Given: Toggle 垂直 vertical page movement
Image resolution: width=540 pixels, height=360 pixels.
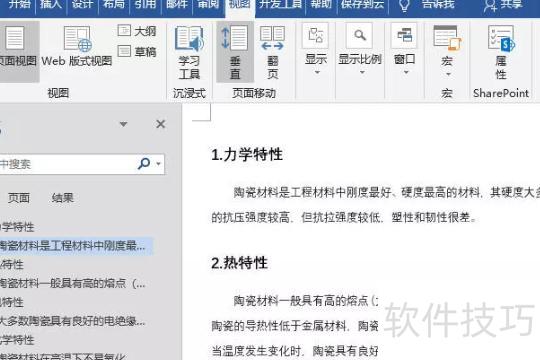Looking at the screenshot, I should (235, 52).
